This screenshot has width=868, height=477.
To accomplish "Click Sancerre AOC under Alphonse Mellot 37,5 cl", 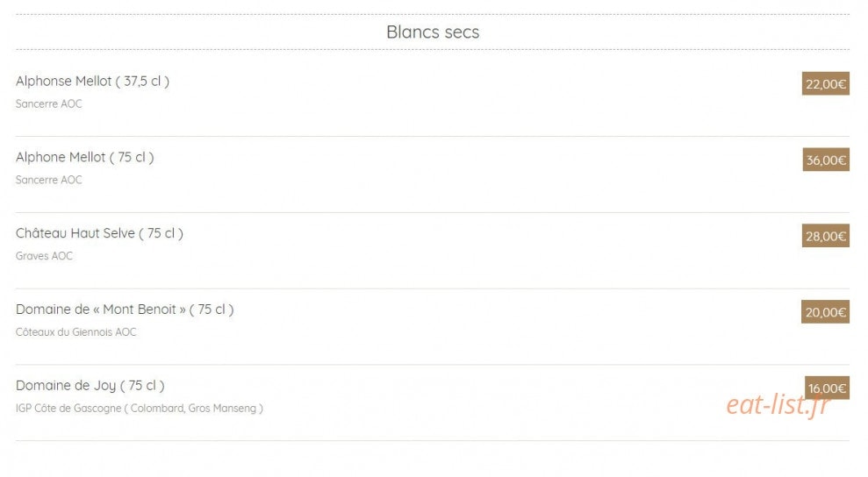I will (x=49, y=104).
